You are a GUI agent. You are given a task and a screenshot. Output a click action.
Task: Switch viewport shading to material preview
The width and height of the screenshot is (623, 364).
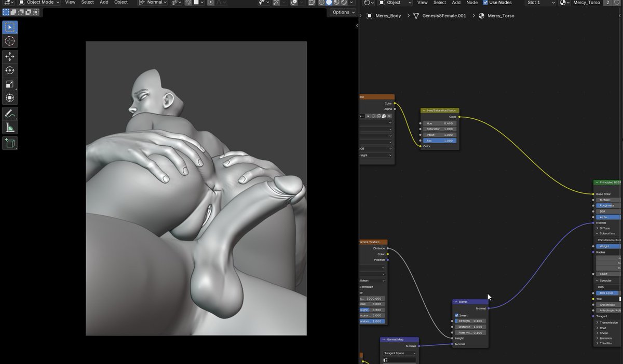[x=336, y=3]
